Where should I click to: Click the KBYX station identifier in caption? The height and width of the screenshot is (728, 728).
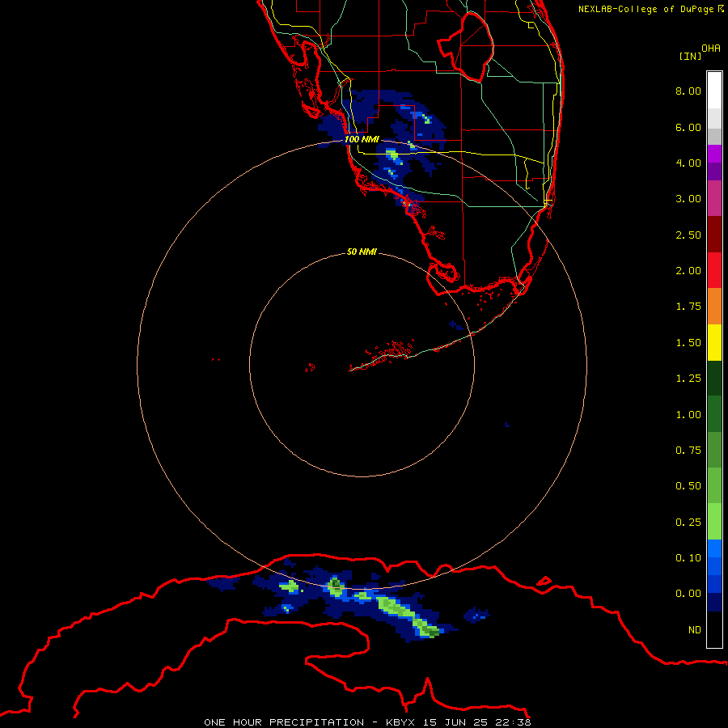(x=400, y=722)
